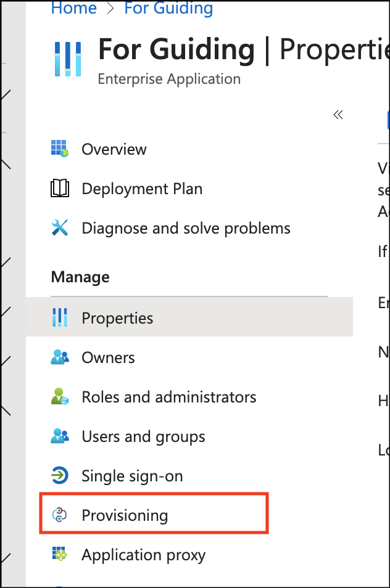This screenshot has height=588, width=390.
Task: Click the Application proxy icon
Action: (60, 555)
